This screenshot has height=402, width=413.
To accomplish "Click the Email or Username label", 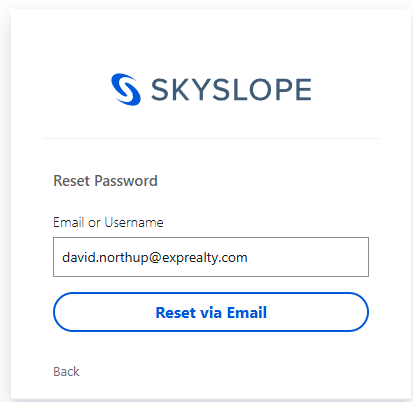I will point(108,222).
